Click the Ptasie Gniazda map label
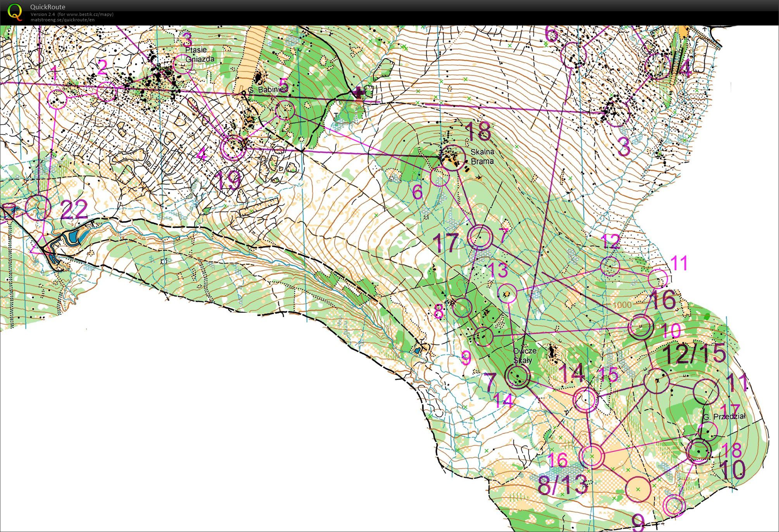 [x=200, y=54]
